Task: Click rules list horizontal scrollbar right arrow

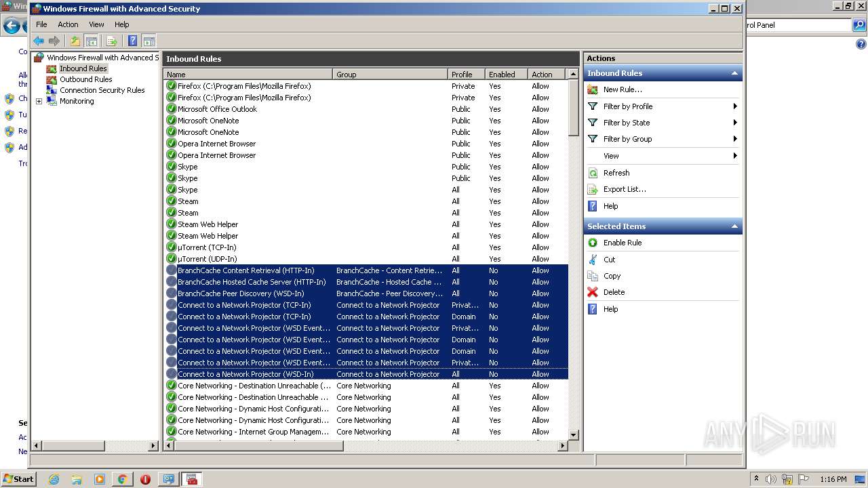Action: [563, 446]
